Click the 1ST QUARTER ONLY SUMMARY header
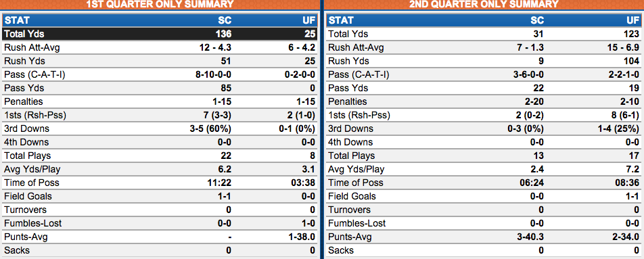The width and height of the screenshot is (644, 259). click(x=160, y=5)
